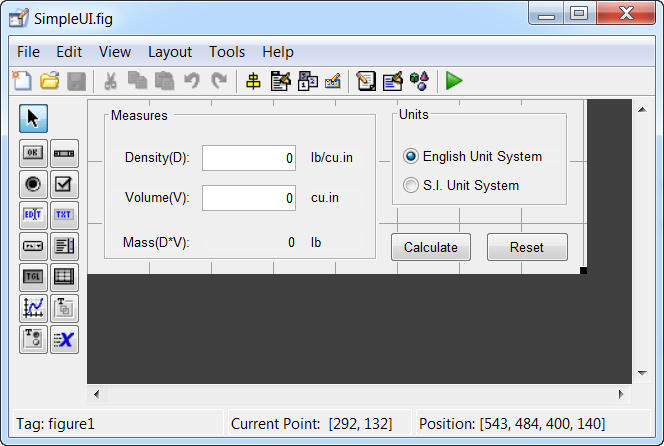Choose the Pop-up Menu palette tool
This screenshot has width=664, height=446.
coord(33,246)
